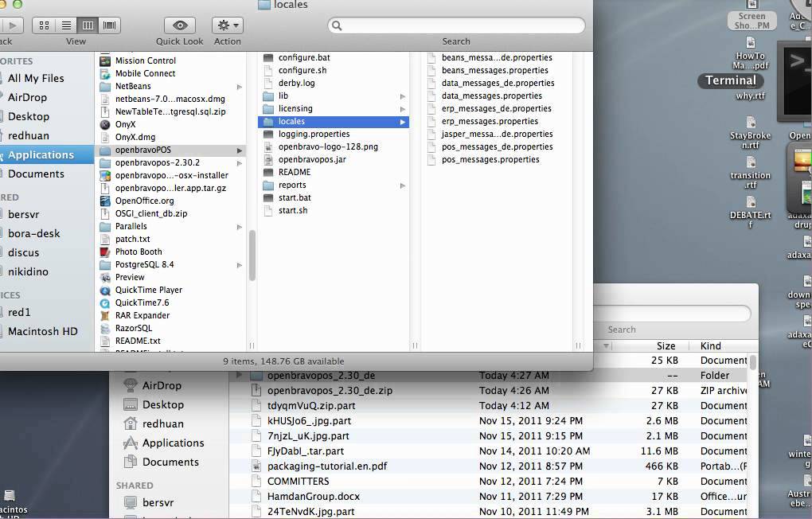The width and height of the screenshot is (812, 519).
Task: Click the back window search field
Action: tap(672, 314)
